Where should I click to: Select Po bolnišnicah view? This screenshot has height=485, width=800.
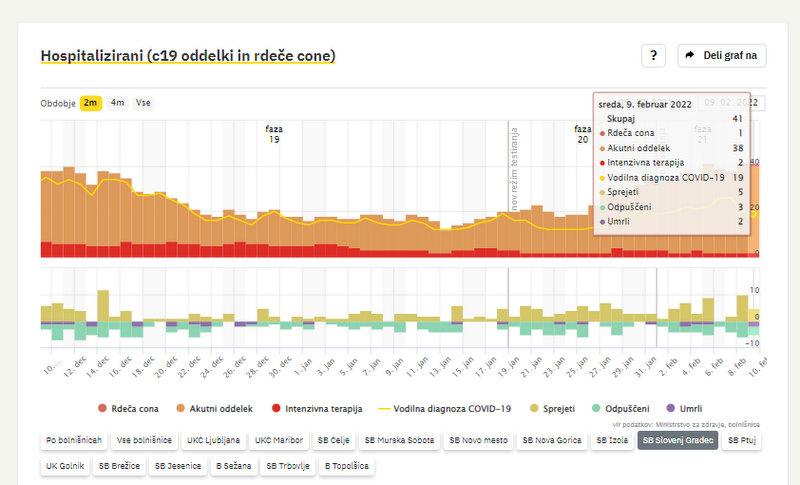click(73, 440)
